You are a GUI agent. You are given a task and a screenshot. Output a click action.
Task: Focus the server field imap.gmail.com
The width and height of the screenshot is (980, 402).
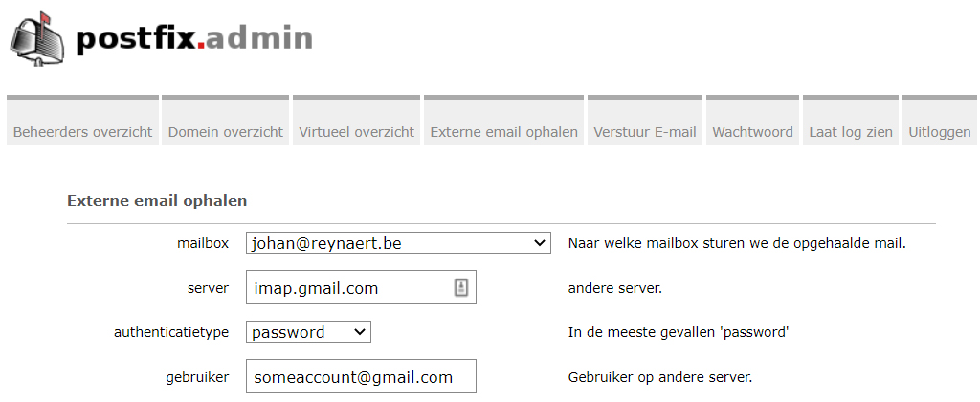[x=361, y=287]
